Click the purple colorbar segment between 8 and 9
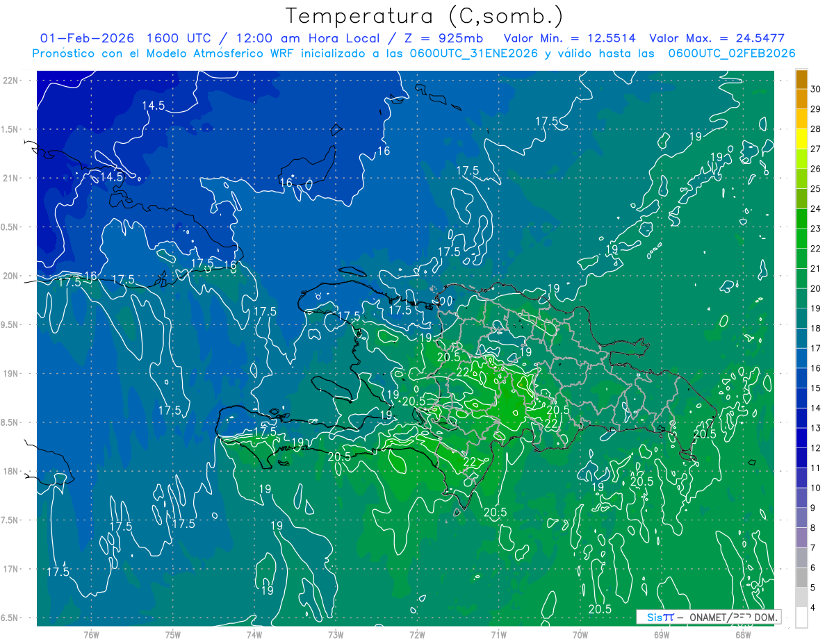The width and height of the screenshot is (834, 644). pos(801,518)
